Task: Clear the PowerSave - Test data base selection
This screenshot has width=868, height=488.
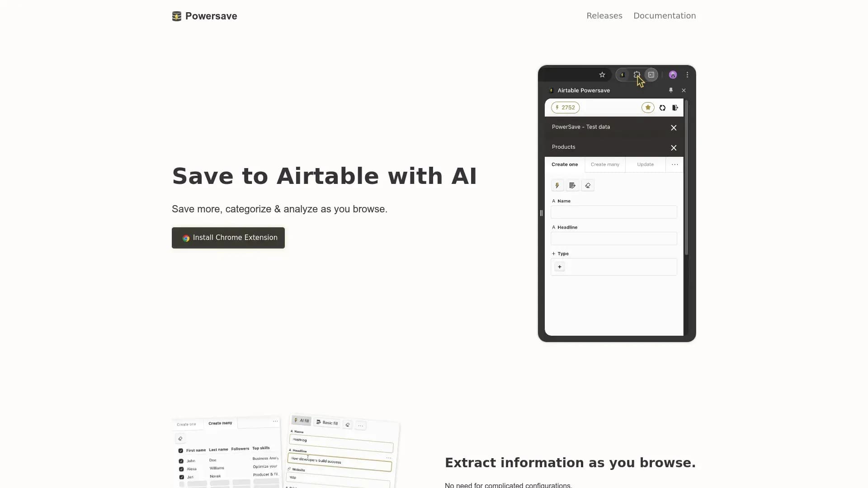Action: coord(674,128)
